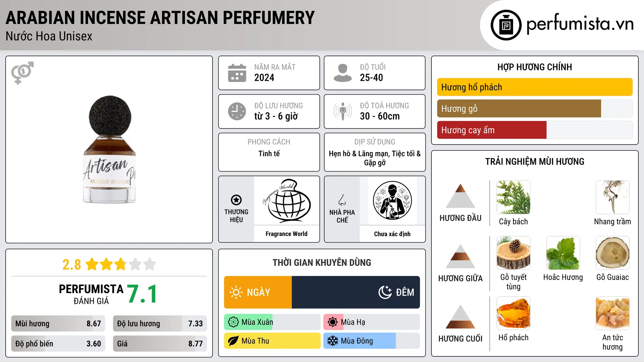Screen dimensions: 644x362
Task: Open the Hoắc Hương note image
Action: pos(563,253)
